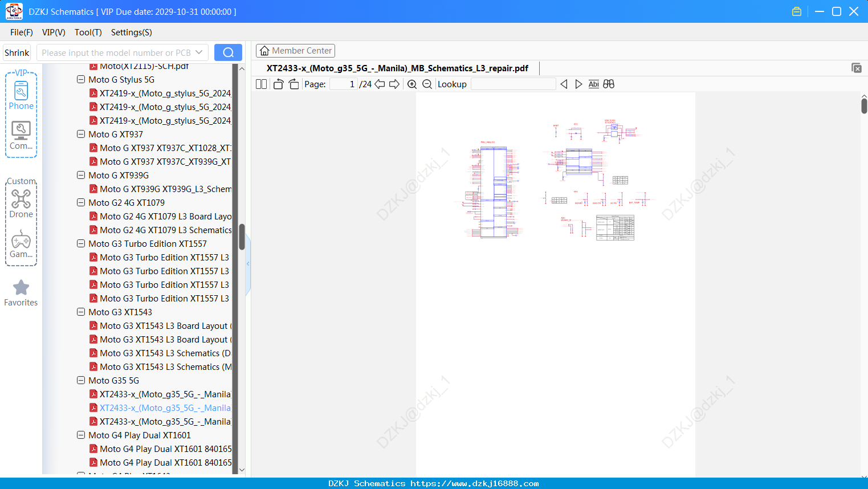The image size is (868, 489).
Task: Collapse the Moto G Stylus 5G folder
Action: 81,80
